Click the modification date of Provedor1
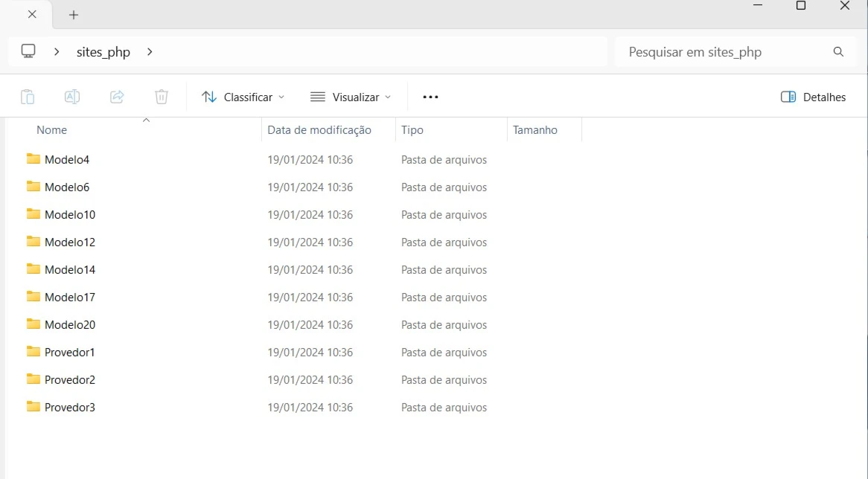 click(x=310, y=353)
